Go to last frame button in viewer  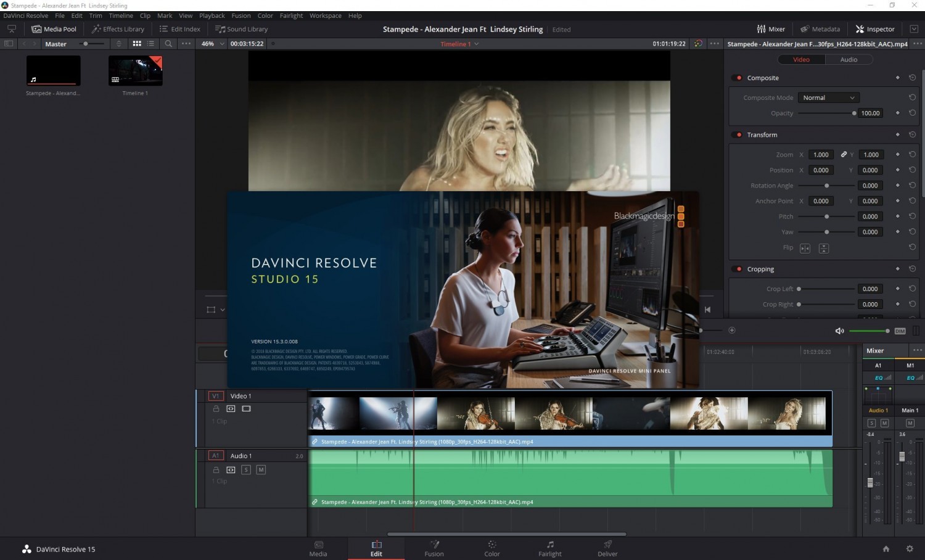click(x=707, y=310)
